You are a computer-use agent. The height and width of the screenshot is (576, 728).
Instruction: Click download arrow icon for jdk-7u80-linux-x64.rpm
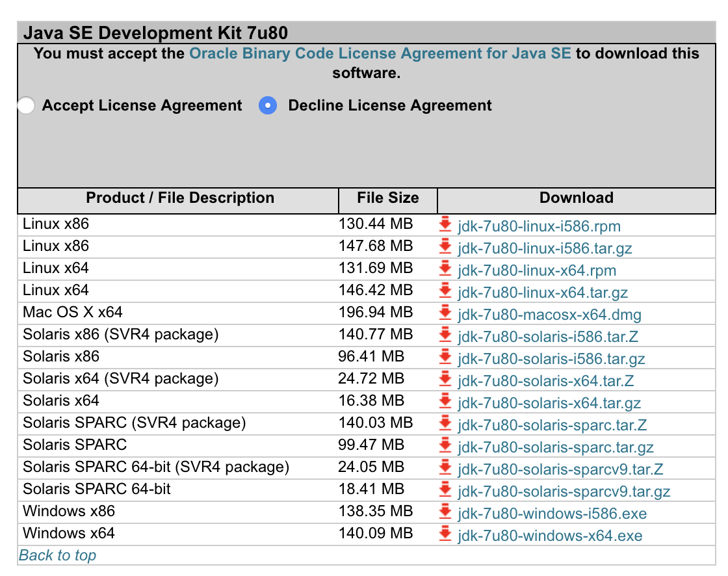coord(445,268)
